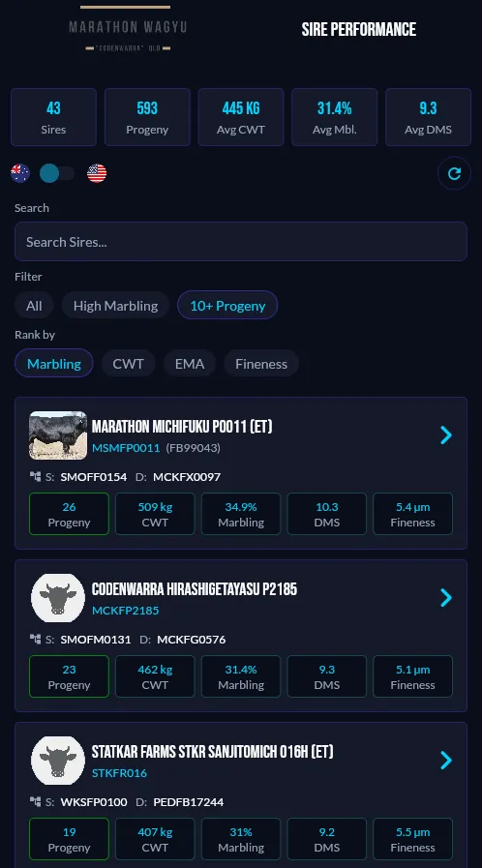Viewport: 482px width, 868px height.
Task: Click the 43 Sires summary card
Action: pos(53,117)
